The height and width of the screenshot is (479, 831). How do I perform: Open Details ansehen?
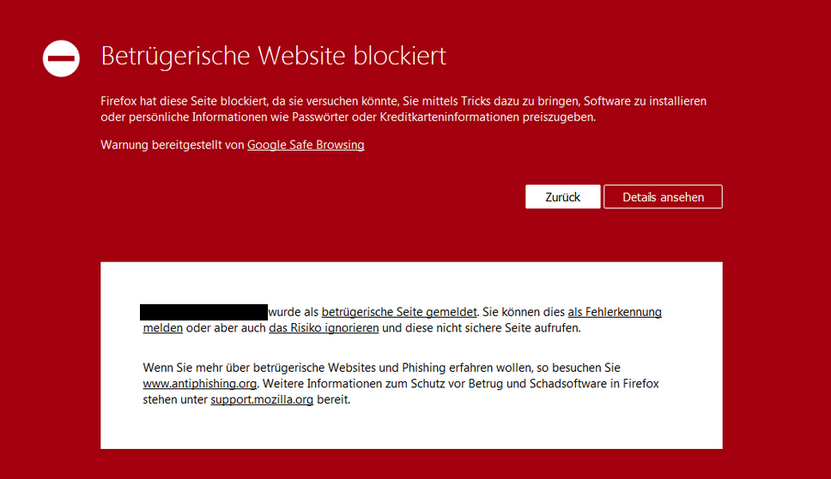[662, 197]
